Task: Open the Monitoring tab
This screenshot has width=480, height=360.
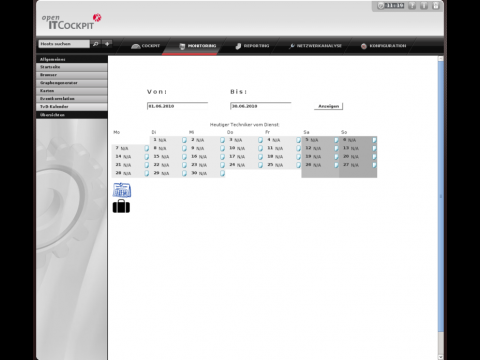Action: coord(198,46)
